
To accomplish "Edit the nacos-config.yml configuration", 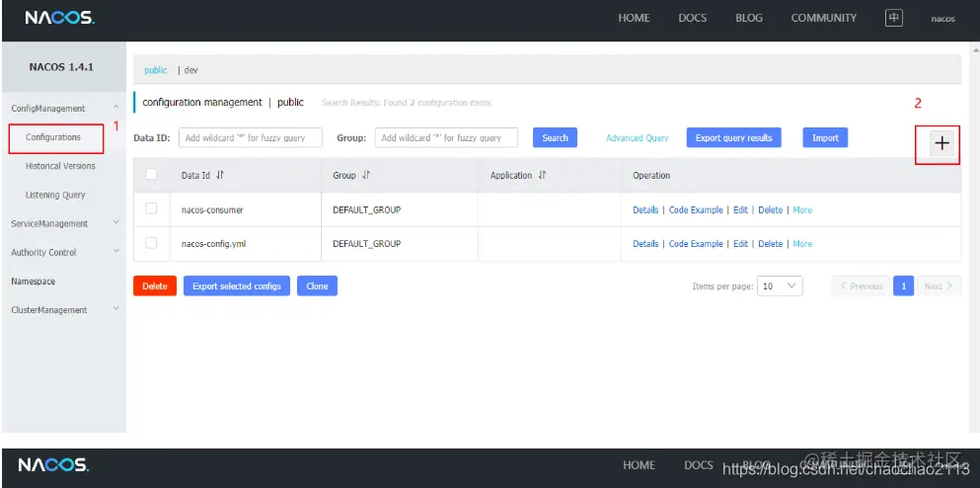I will click(x=740, y=244).
